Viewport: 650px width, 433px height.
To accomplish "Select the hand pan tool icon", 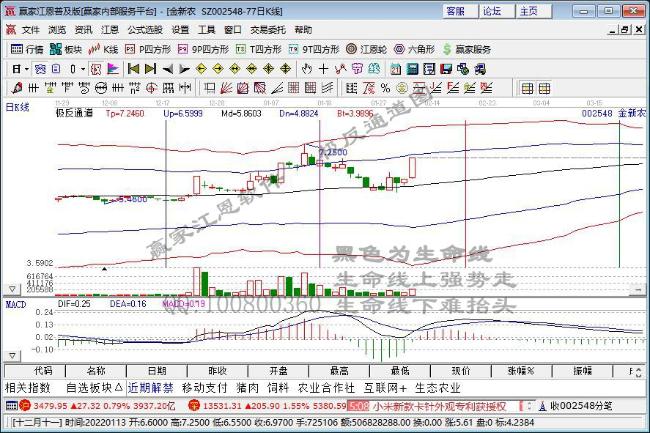I will [307, 69].
